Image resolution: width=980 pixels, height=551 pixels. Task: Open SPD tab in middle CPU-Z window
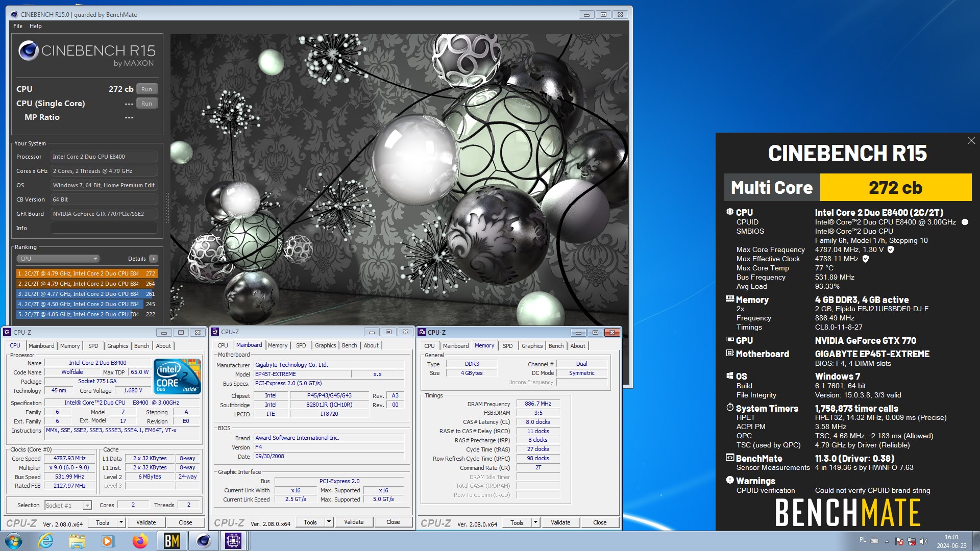pyautogui.click(x=301, y=345)
